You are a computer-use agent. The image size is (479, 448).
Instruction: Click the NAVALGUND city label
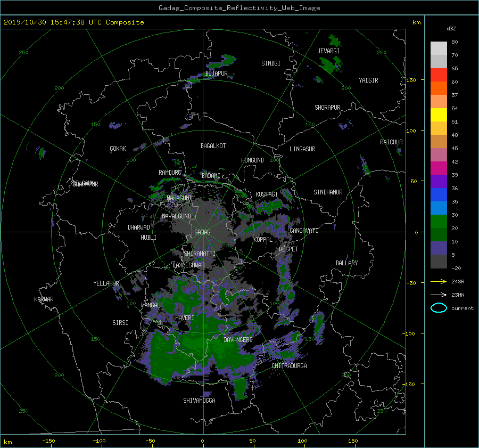pos(176,216)
